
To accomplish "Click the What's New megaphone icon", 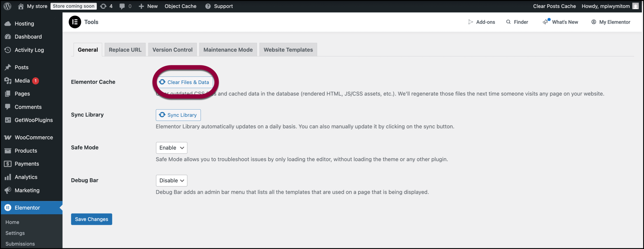I will (x=545, y=22).
